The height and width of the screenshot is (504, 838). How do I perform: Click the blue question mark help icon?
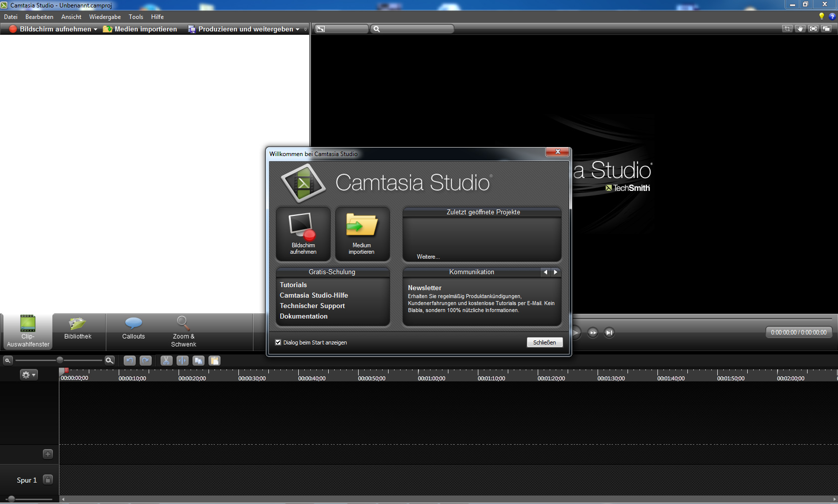point(832,16)
